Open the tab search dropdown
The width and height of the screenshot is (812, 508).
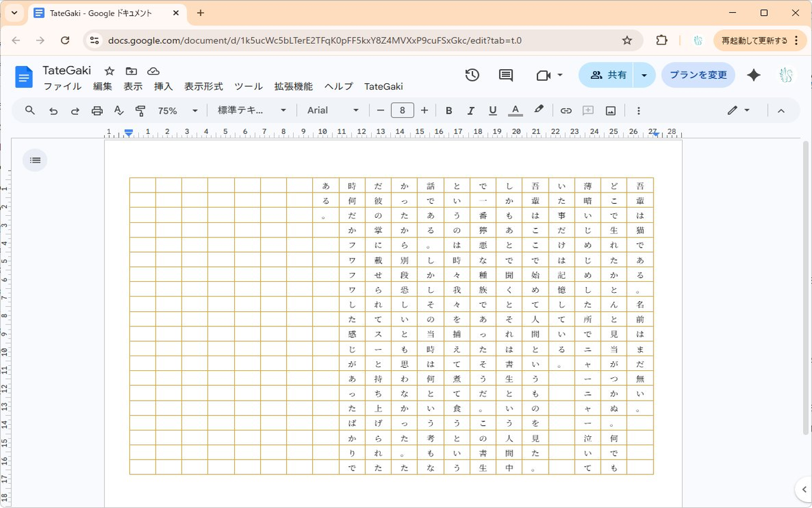point(13,13)
